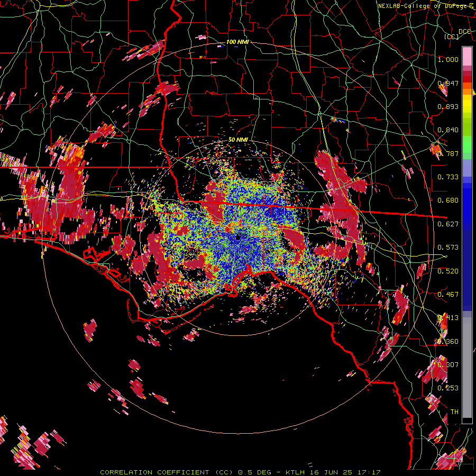
Task: Select the 0.467 scale value
Action: pyautogui.click(x=448, y=295)
